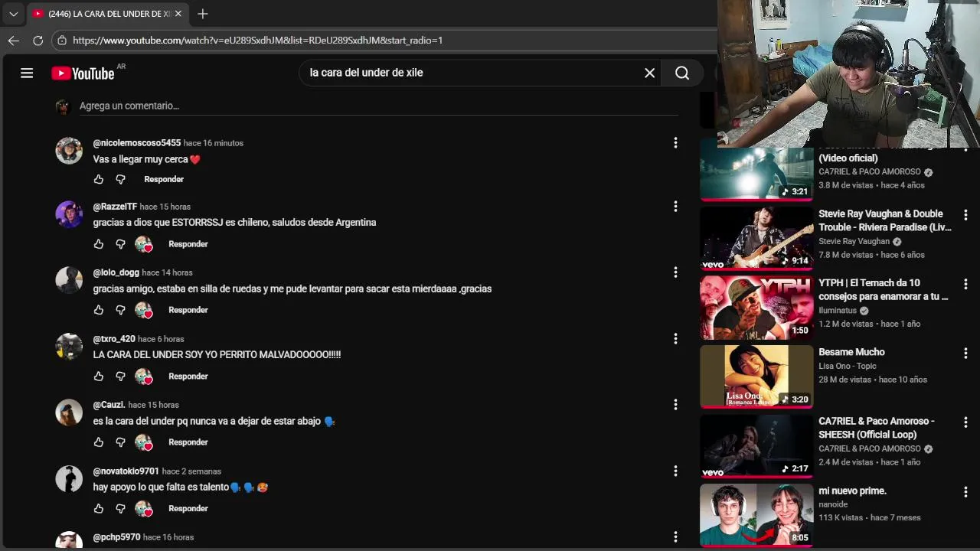
Task: Reply to the @novatokio9701 comment
Action: click(x=188, y=508)
